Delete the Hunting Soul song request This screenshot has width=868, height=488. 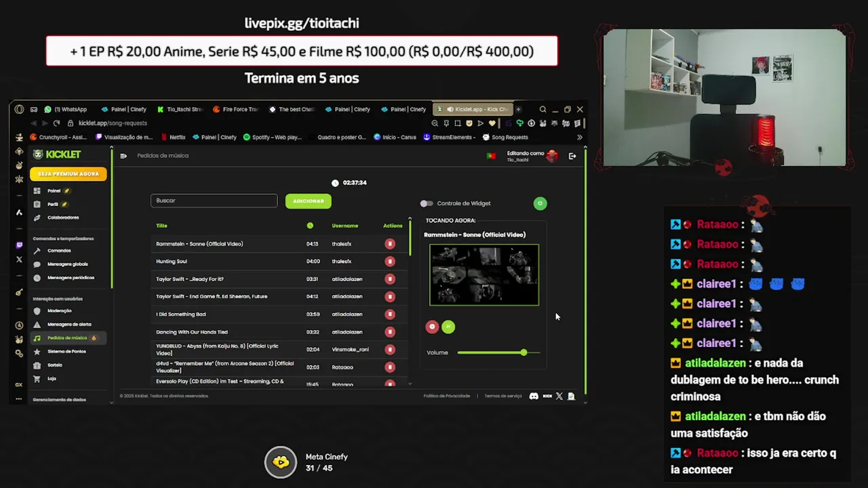tap(390, 262)
